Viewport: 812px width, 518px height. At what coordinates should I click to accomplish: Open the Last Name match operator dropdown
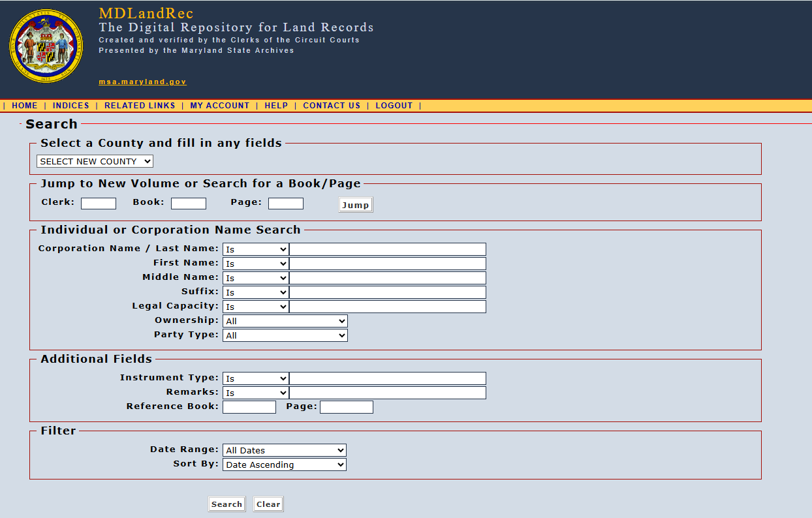point(255,249)
